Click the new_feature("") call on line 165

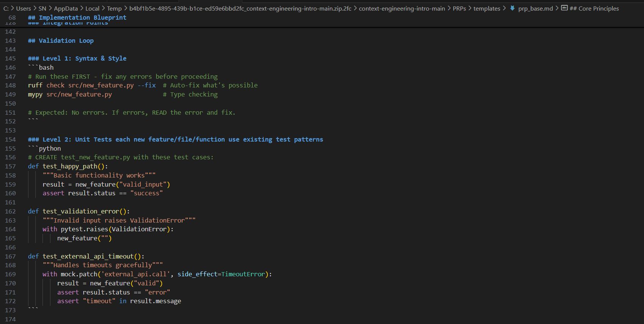point(84,238)
